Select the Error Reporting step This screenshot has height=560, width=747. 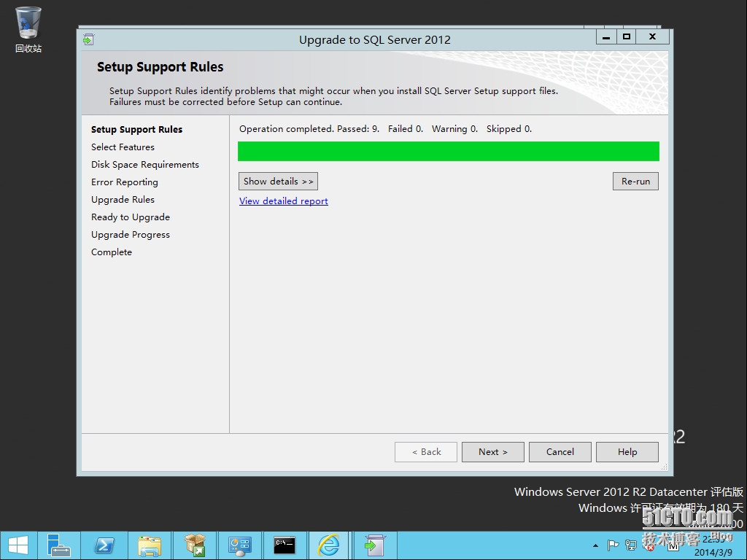point(125,182)
